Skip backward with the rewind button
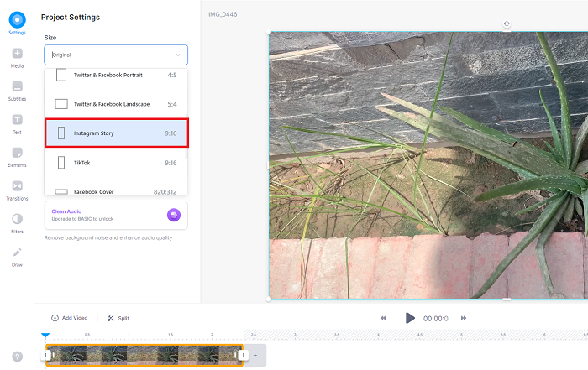The image size is (588, 370). click(x=383, y=318)
